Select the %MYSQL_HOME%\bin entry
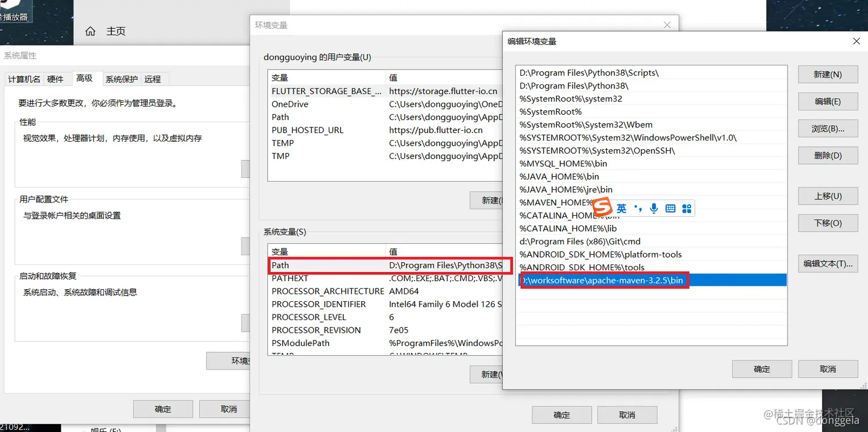This screenshot has height=432, width=868. coord(651,164)
